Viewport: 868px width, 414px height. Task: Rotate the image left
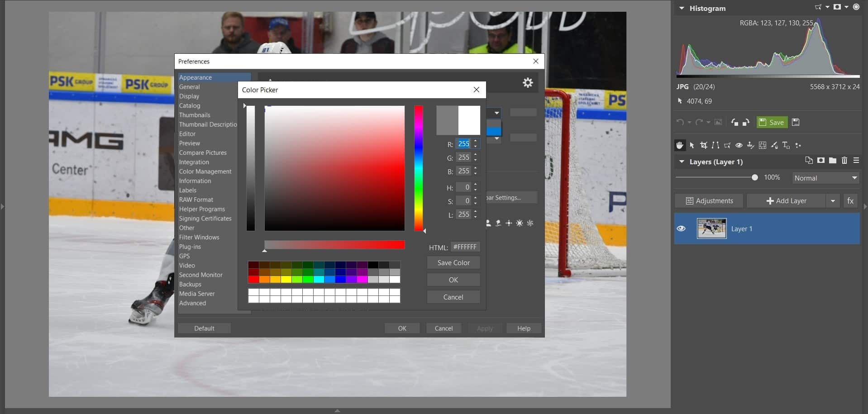(x=734, y=122)
